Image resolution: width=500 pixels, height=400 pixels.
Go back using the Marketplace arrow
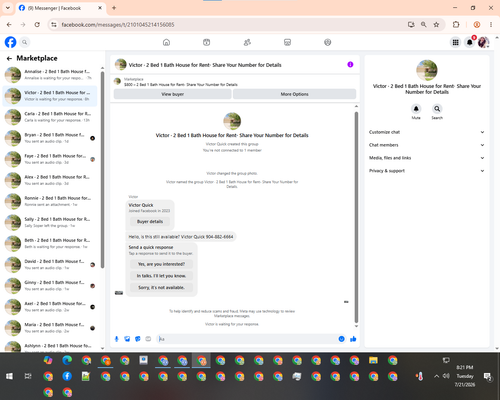[9, 59]
